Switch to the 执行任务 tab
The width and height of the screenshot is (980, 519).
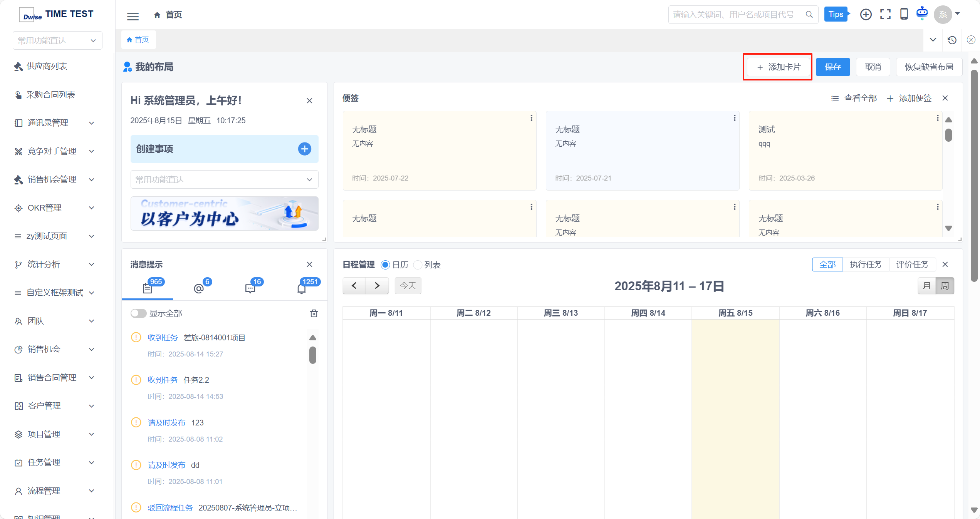pos(866,265)
